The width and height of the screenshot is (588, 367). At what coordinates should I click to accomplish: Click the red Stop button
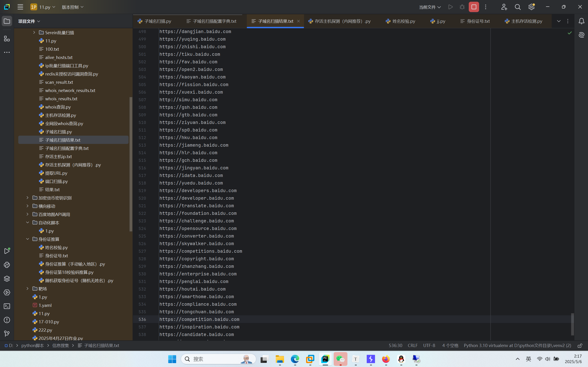point(474,7)
